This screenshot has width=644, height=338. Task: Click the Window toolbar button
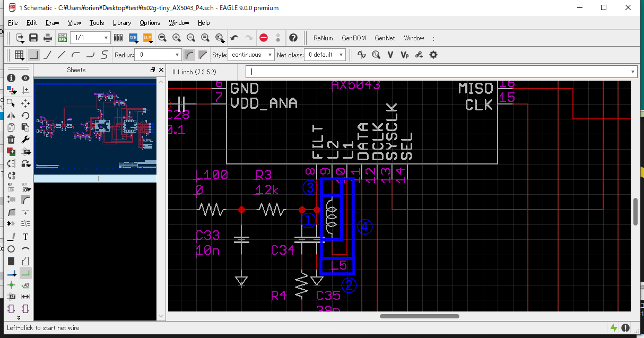pyautogui.click(x=414, y=38)
